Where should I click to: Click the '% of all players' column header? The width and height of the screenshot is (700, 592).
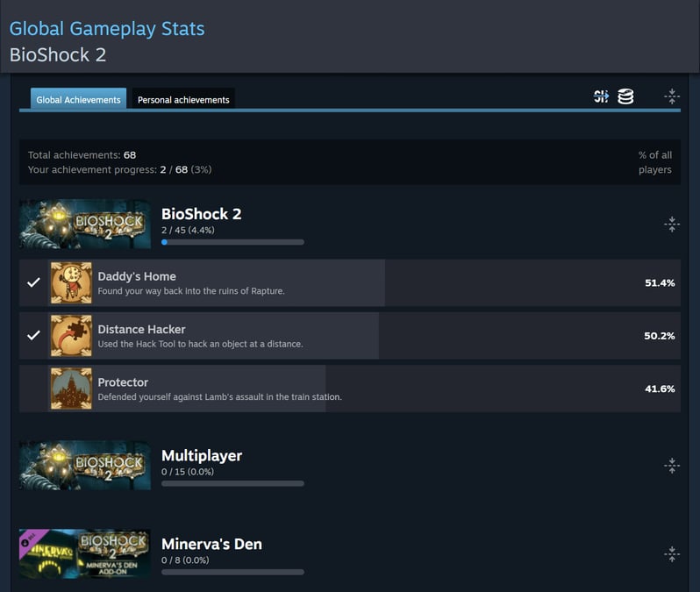655,162
